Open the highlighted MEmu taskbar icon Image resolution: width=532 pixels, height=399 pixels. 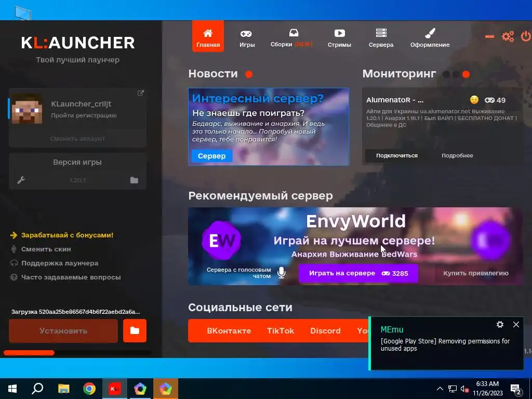click(166, 389)
